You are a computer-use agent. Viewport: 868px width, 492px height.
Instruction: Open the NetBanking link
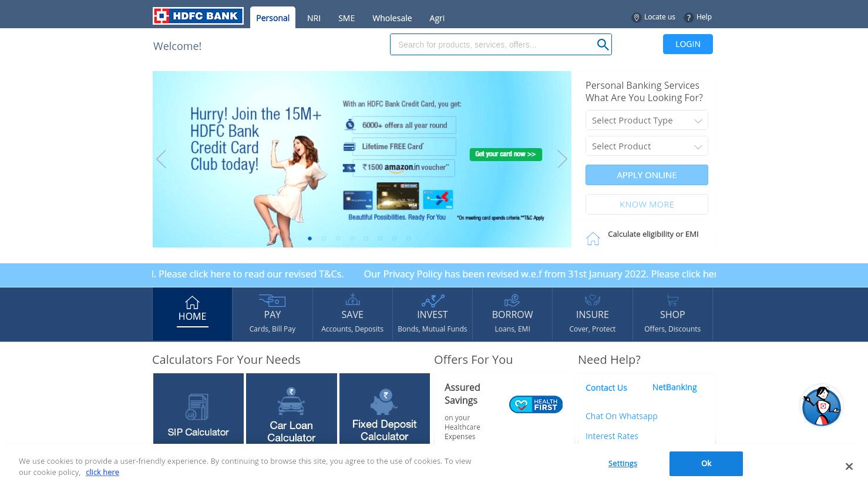coord(674,387)
